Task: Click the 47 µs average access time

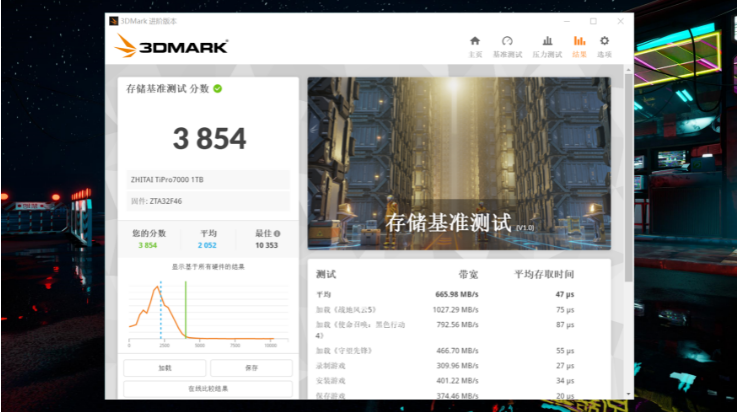Action: (565, 295)
